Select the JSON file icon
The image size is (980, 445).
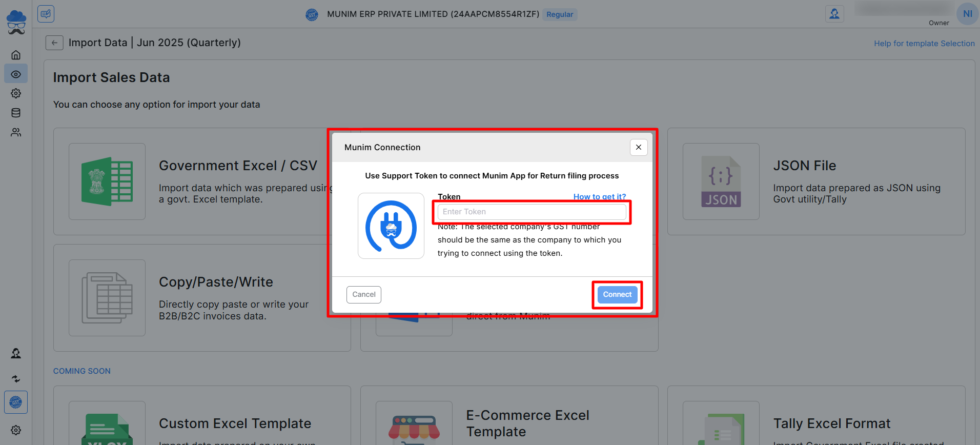coord(721,181)
